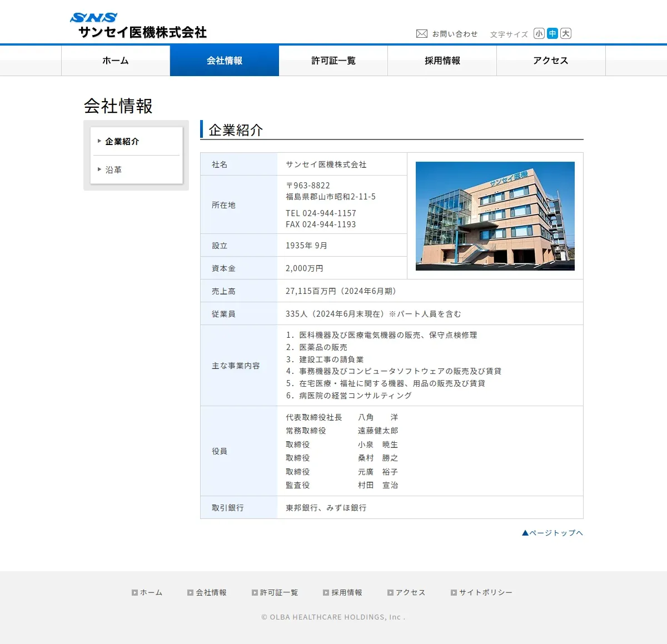Click the 主な事業内容 row label
The width and height of the screenshot is (667, 644).
tap(236, 366)
